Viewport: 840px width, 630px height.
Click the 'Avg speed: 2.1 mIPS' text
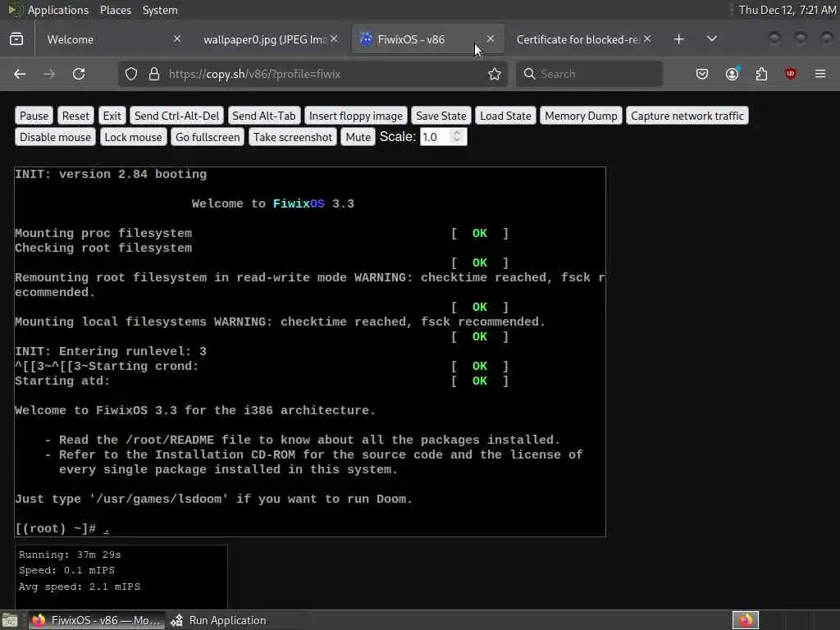[x=80, y=587]
